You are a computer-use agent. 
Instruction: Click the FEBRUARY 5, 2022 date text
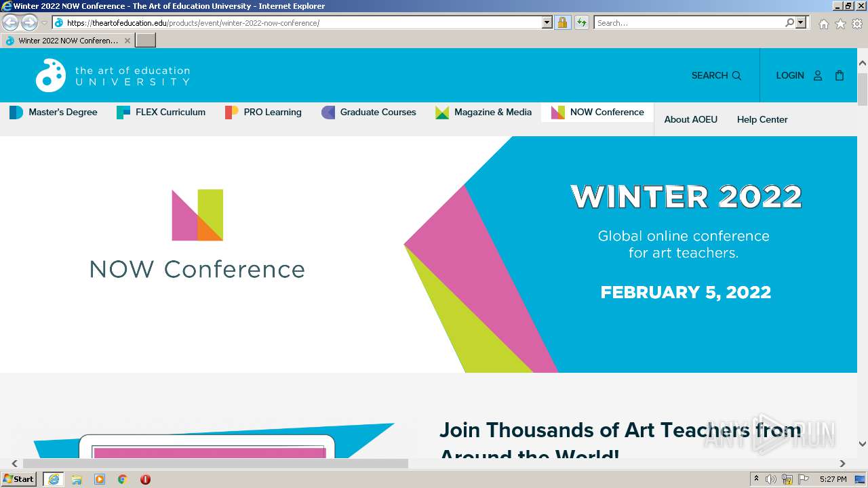tap(686, 292)
